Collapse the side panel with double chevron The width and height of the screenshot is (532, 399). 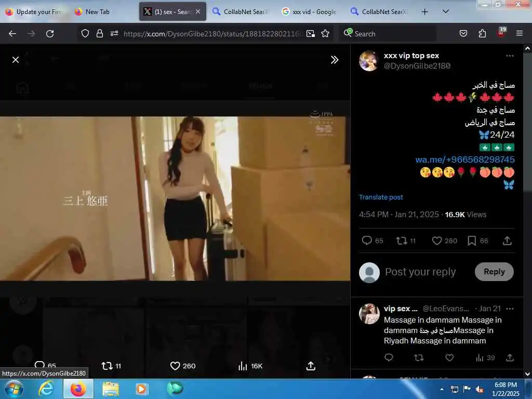point(335,60)
